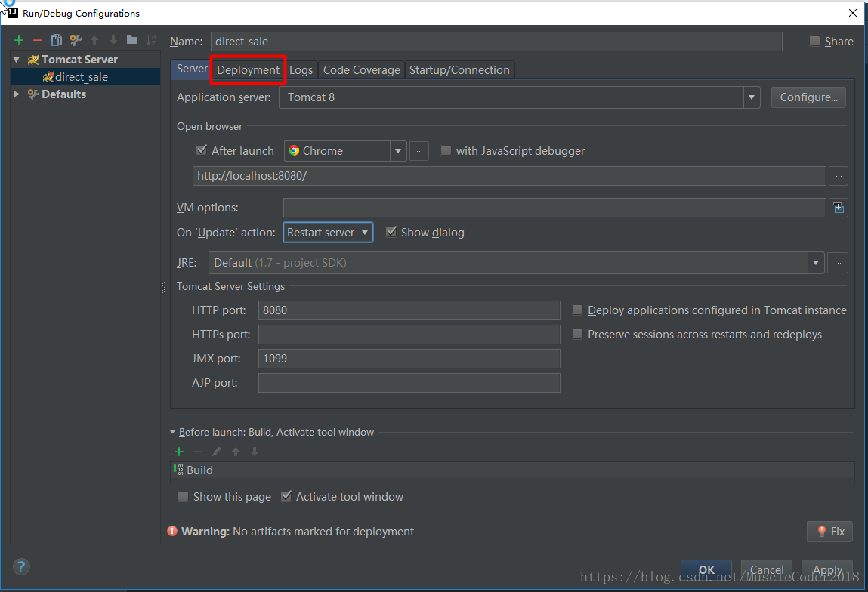Edit defaults wrench icon in toolbar
The image size is (868, 592).
point(76,40)
